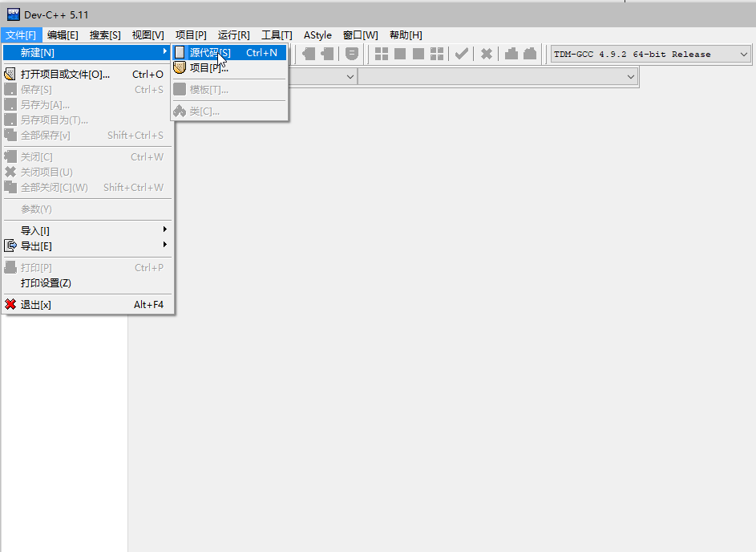Click the 另存项目为(T)... menu entry

pyautogui.click(x=87, y=120)
